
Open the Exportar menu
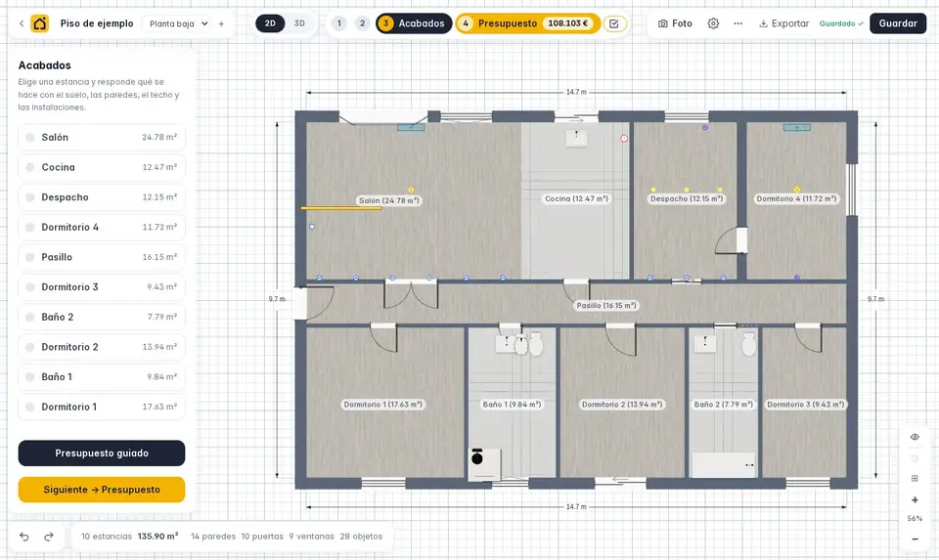coord(783,23)
